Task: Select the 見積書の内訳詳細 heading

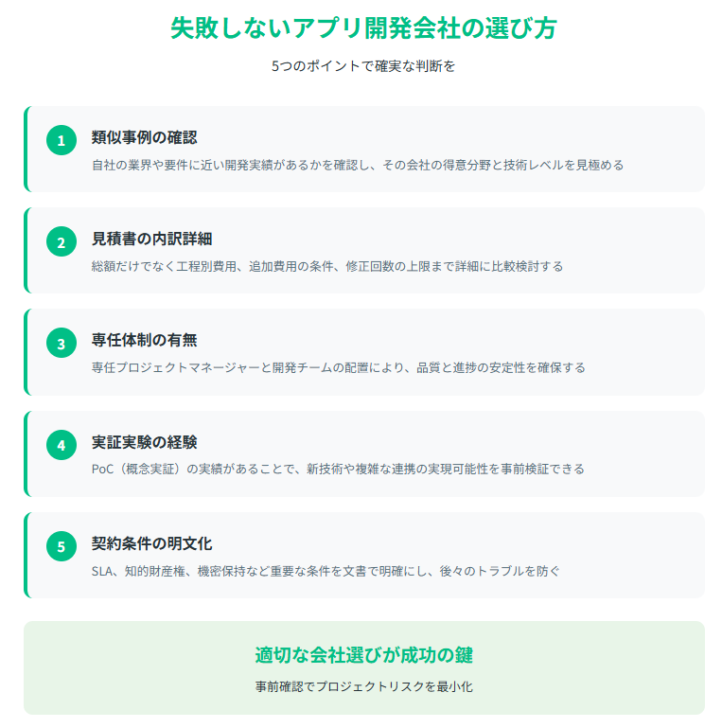Action: (151, 239)
